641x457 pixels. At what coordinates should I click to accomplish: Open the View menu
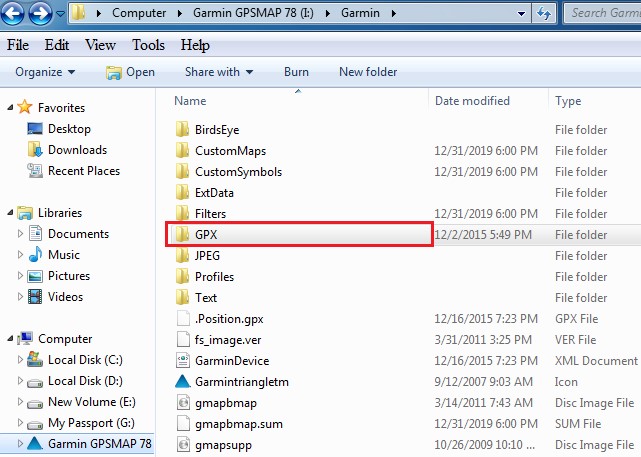point(100,45)
